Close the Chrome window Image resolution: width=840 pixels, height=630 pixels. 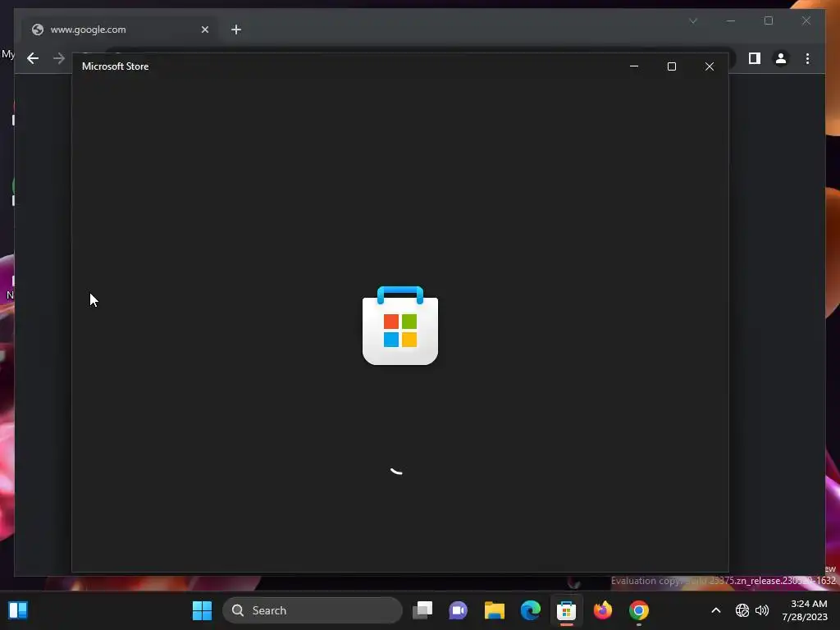coord(806,21)
